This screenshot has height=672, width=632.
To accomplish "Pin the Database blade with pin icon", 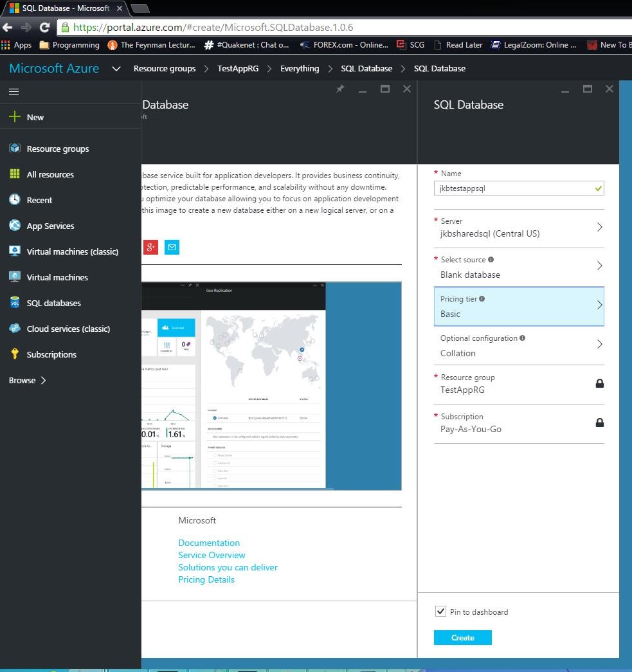I will 339,89.
